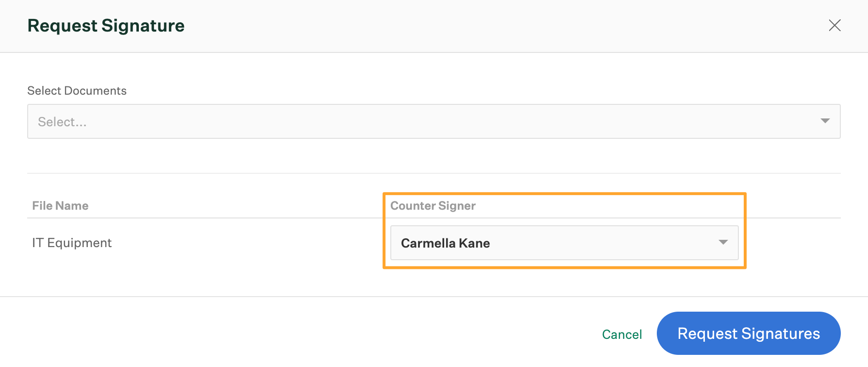Cancel the signature request

click(622, 334)
